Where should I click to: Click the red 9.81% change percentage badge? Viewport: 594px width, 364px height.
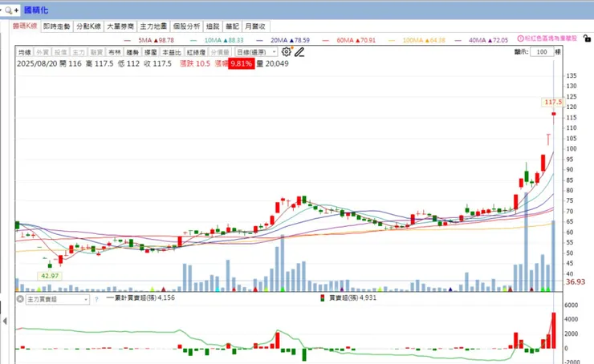(x=241, y=63)
